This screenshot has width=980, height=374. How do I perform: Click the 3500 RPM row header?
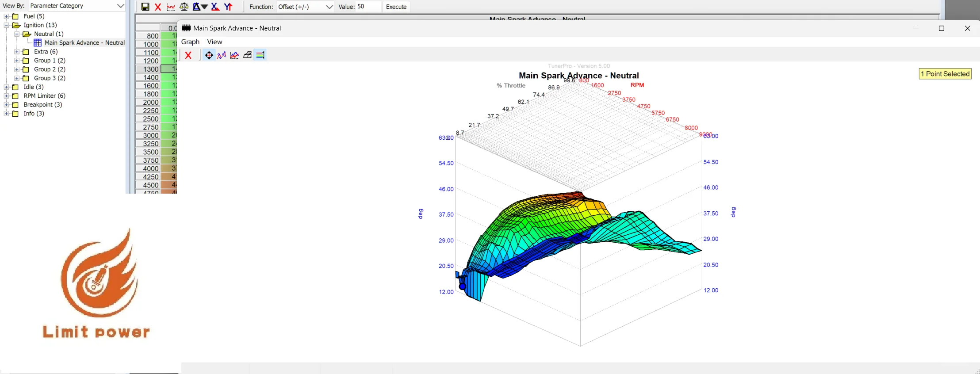(148, 152)
